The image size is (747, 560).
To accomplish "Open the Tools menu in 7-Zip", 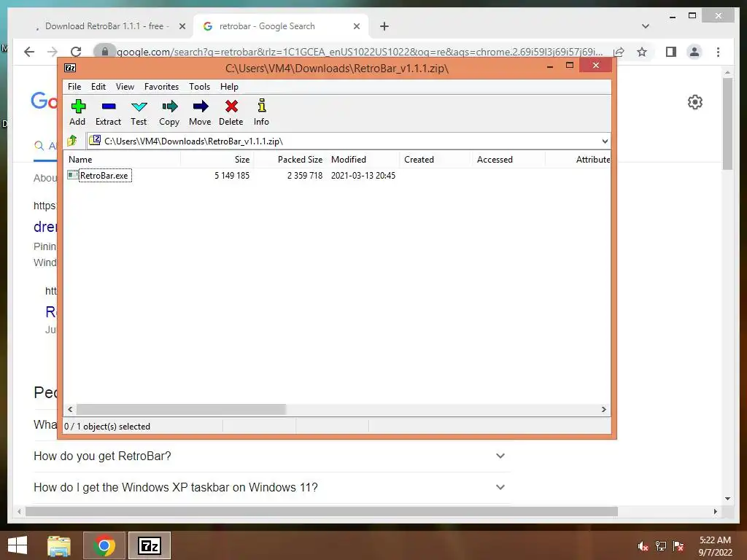I will pos(199,87).
